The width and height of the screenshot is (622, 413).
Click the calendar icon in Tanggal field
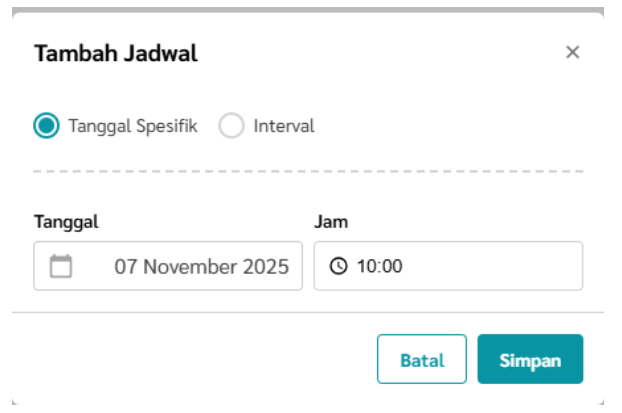61,266
